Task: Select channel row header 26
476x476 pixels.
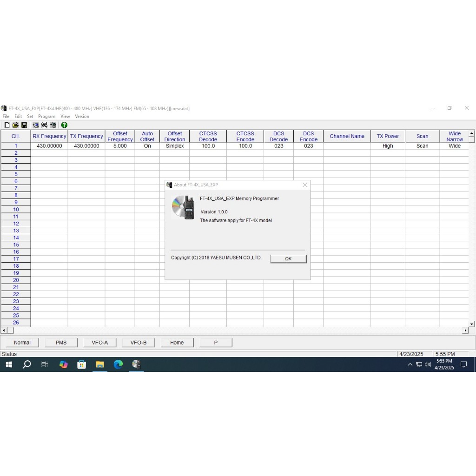Action: pyautogui.click(x=16, y=323)
